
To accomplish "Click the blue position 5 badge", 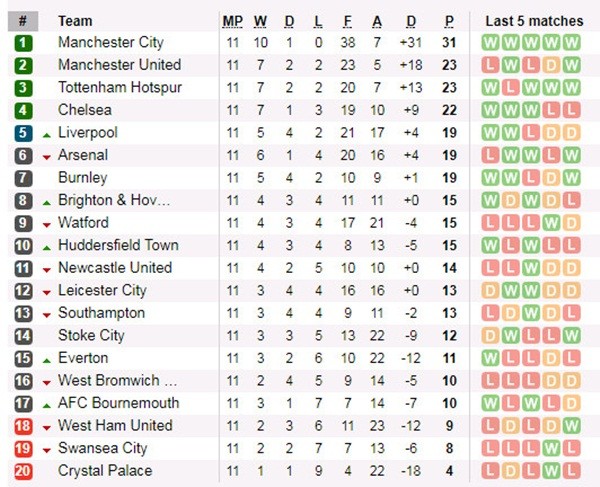I will coord(23,133).
